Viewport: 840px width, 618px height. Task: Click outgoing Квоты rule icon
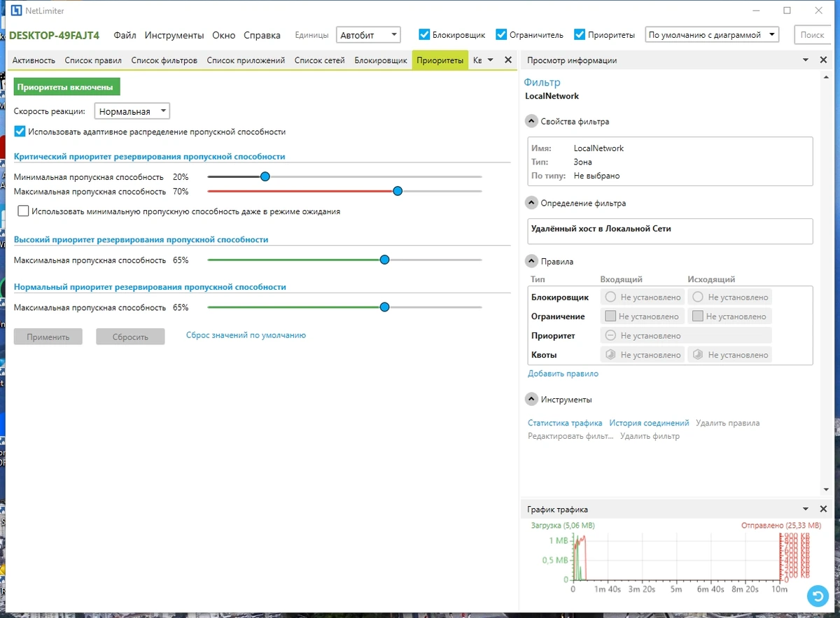tap(698, 355)
